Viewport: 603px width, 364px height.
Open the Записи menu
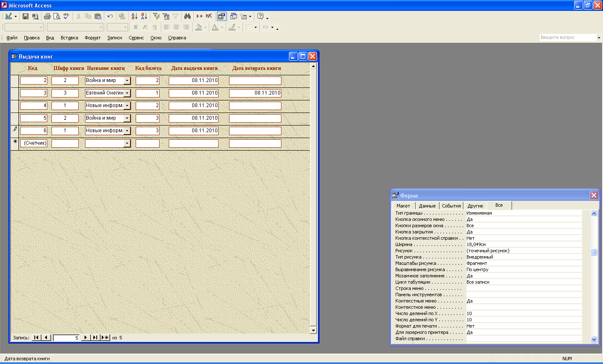tap(114, 38)
